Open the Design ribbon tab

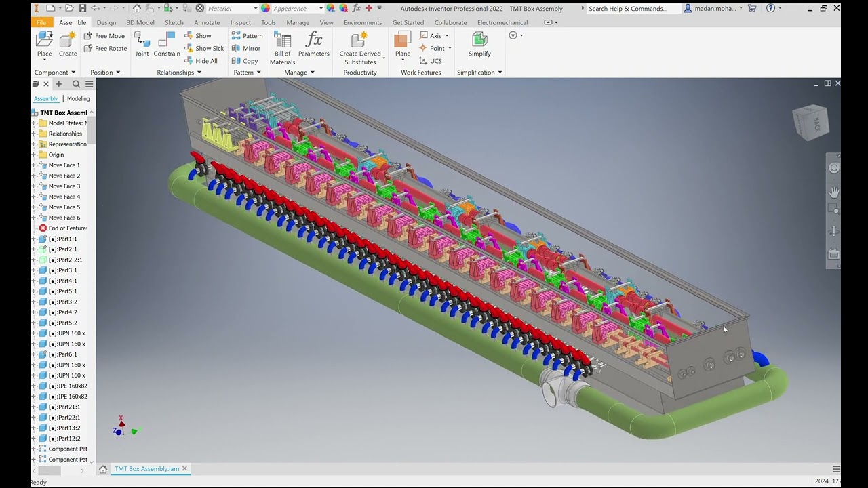click(106, 22)
